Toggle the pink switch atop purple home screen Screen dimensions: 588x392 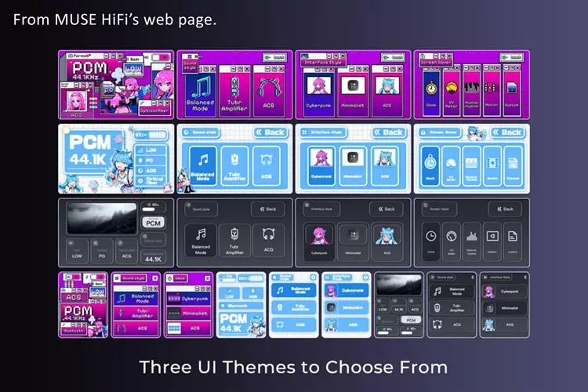161,57
